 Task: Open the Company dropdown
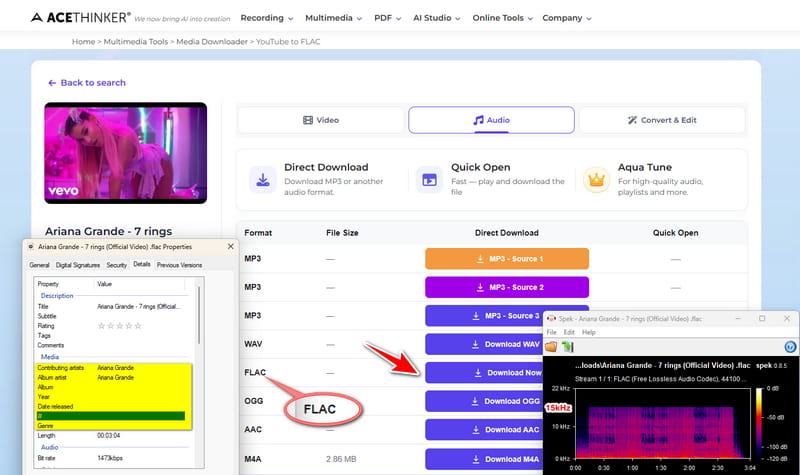pos(566,18)
